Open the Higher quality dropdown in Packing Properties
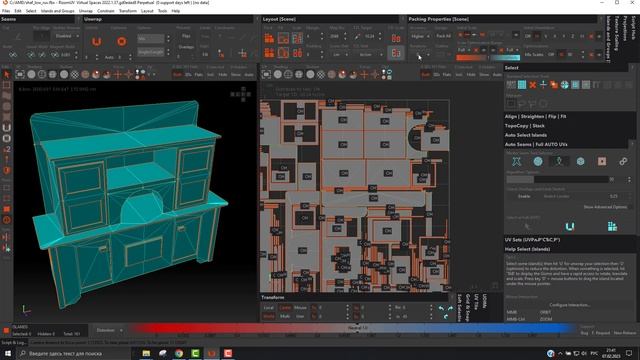 [x=420, y=36]
